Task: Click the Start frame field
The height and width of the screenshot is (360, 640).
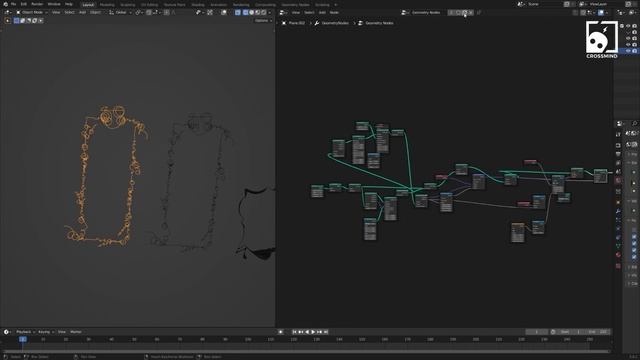Action: [571, 332]
